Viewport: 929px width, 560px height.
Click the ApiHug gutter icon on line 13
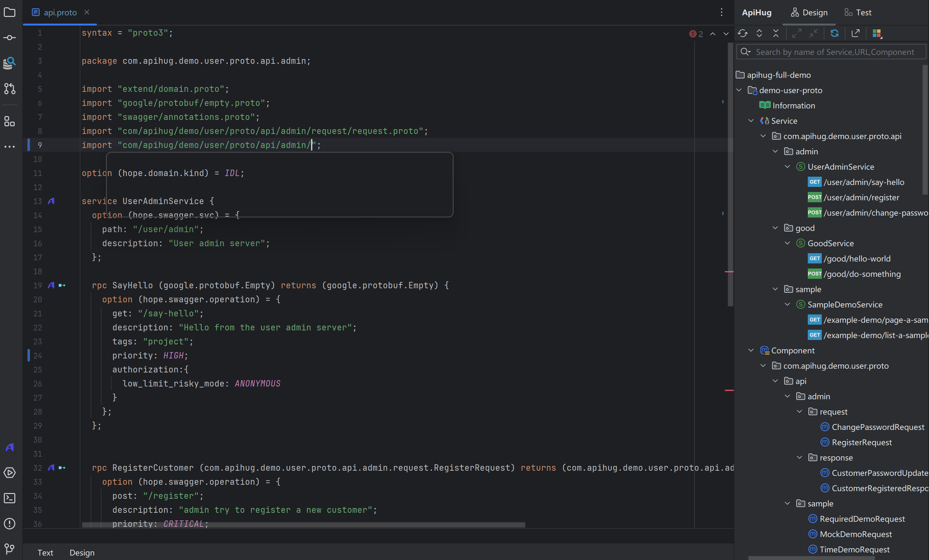pyautogui.click(x=51, y=201)
